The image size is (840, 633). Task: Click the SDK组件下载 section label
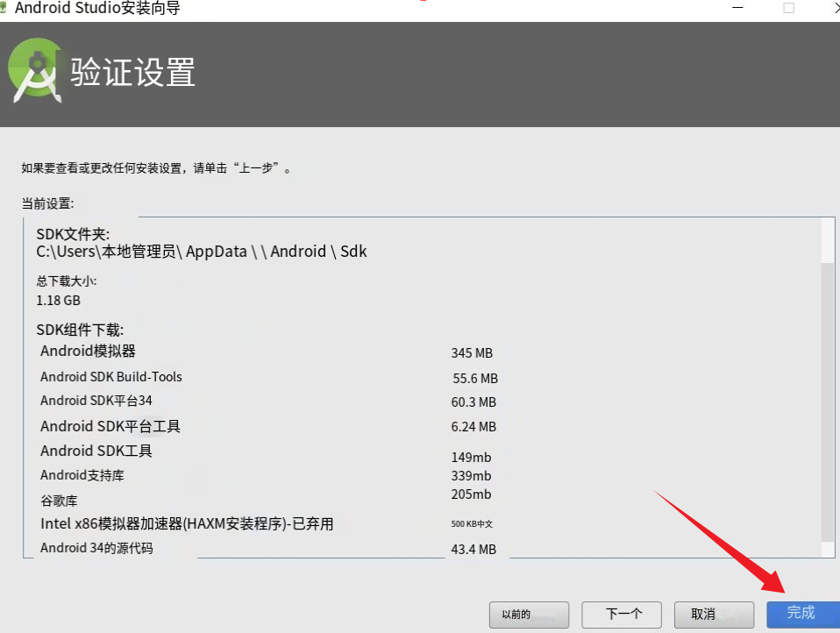tap(80, 330)
